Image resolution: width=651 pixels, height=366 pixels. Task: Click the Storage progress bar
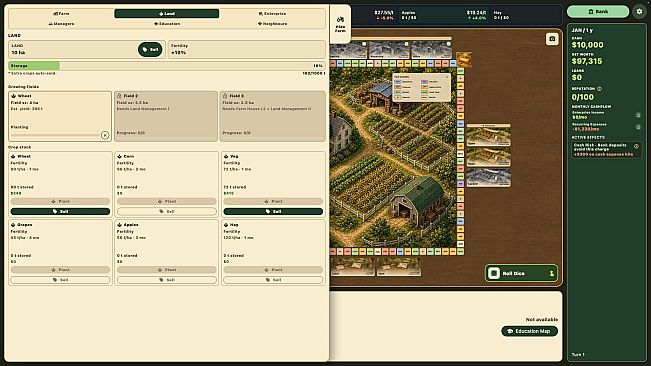[166, 66]
